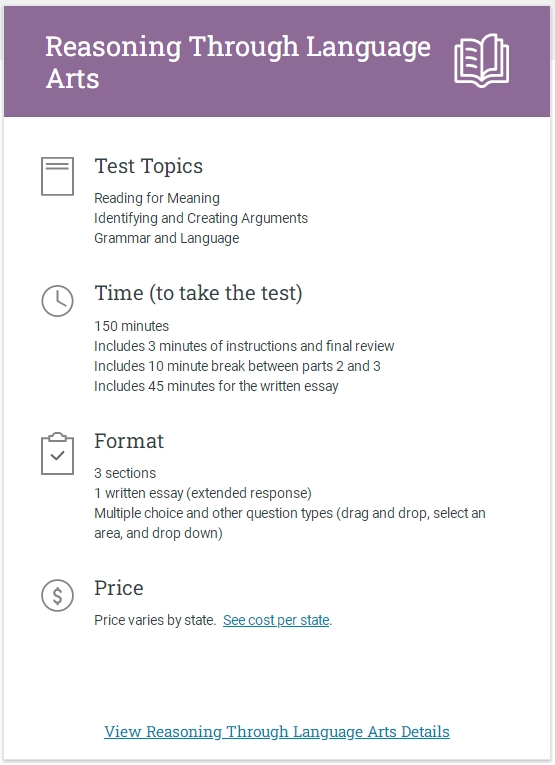This screenshot has height=765, width=555.
Task: Select the Time (to take the test) heading
Action: coord(198,293)
